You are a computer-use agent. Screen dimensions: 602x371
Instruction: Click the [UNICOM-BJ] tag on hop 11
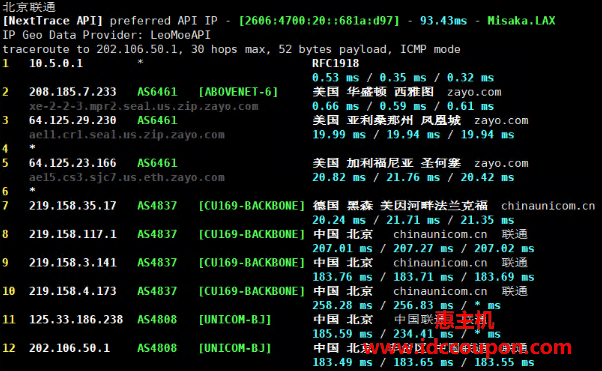coord(235,319)
